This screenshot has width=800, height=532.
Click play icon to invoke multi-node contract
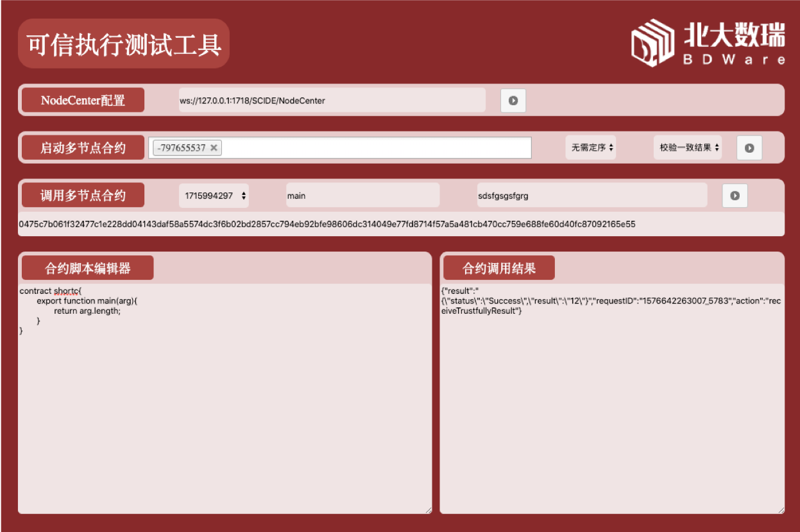pyautogui.click(x=735, y=196)
